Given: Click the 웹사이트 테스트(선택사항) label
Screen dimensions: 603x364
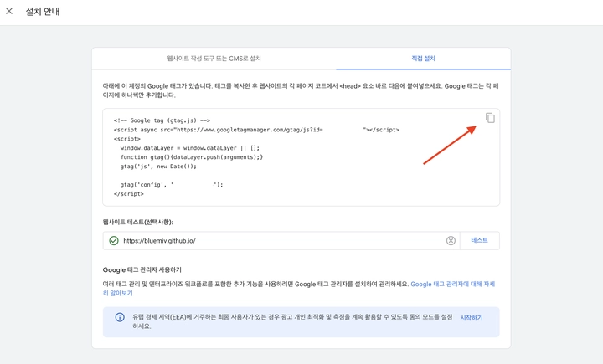Looking at the screenshot, I should click(x=138, y=222).
